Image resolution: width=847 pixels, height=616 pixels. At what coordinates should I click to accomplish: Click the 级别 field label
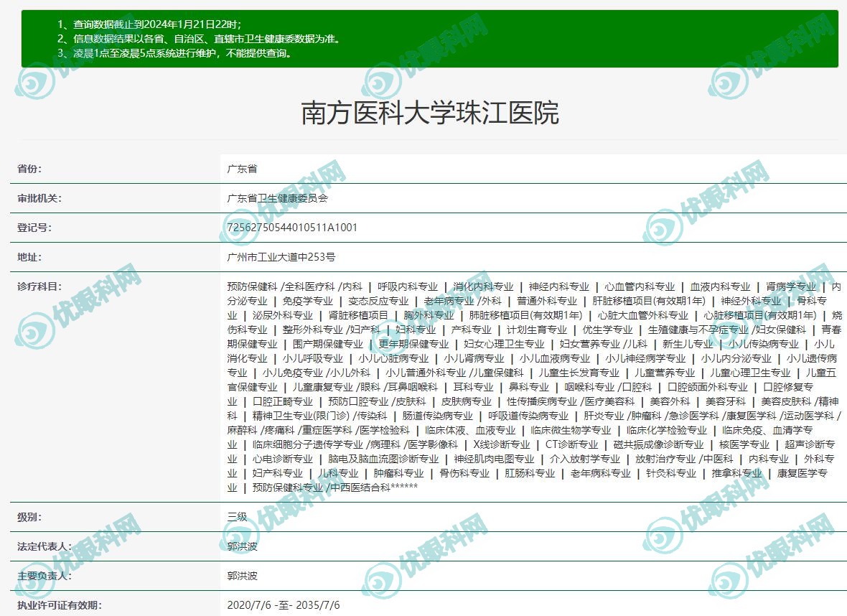coord(29,517)
